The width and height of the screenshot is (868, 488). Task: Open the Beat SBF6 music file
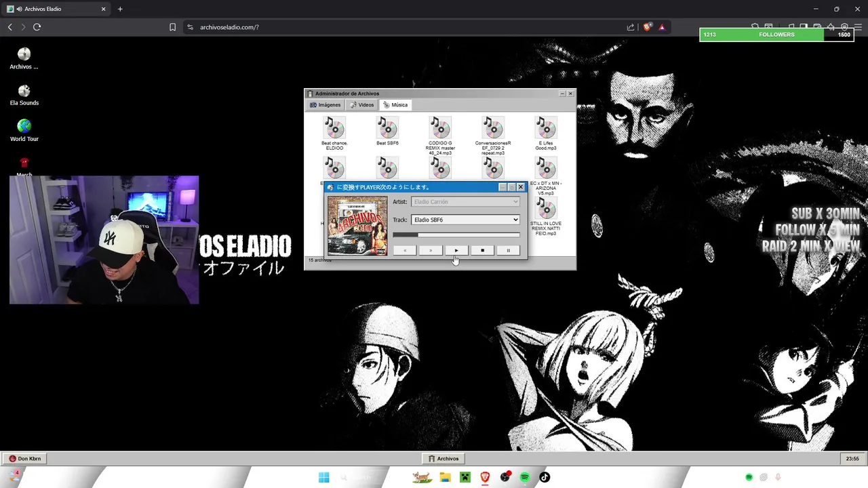click(387, 131)
